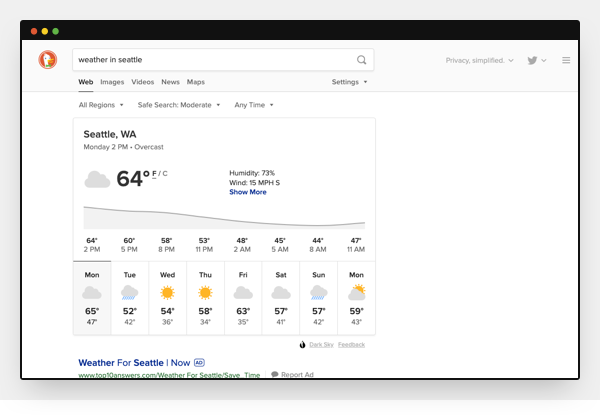Open the Any Time filter dropdown
This screenshot has height=415, width=600.
tap(254, 105)
